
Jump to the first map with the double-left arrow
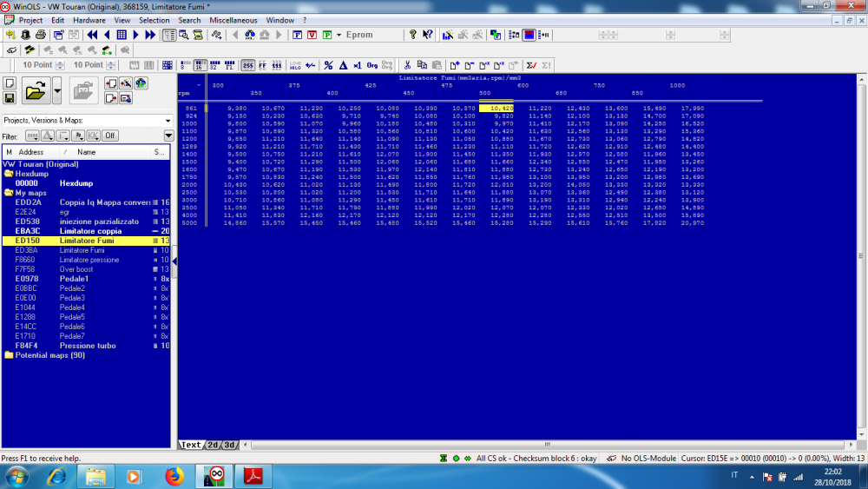[93, 35]
